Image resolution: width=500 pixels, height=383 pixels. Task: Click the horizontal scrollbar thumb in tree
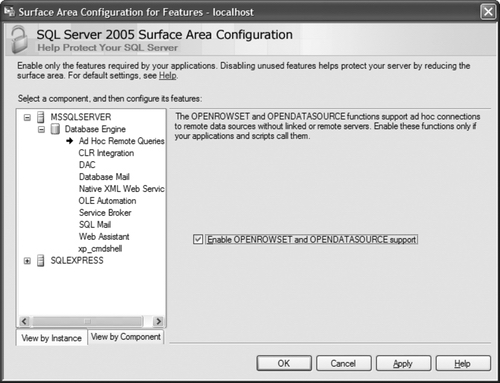tap(87, 321)
